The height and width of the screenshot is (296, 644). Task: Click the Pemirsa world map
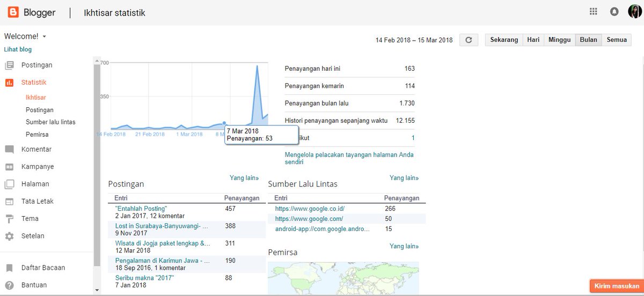pos(343,278)
